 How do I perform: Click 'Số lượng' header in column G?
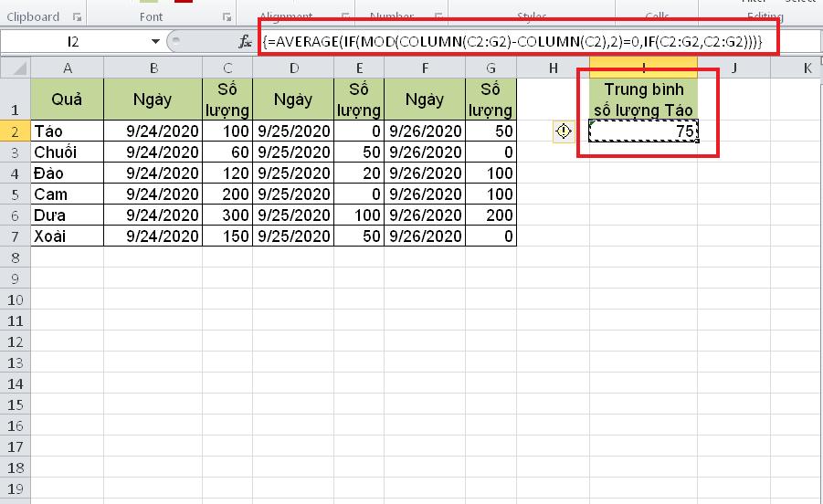(491, 100)
